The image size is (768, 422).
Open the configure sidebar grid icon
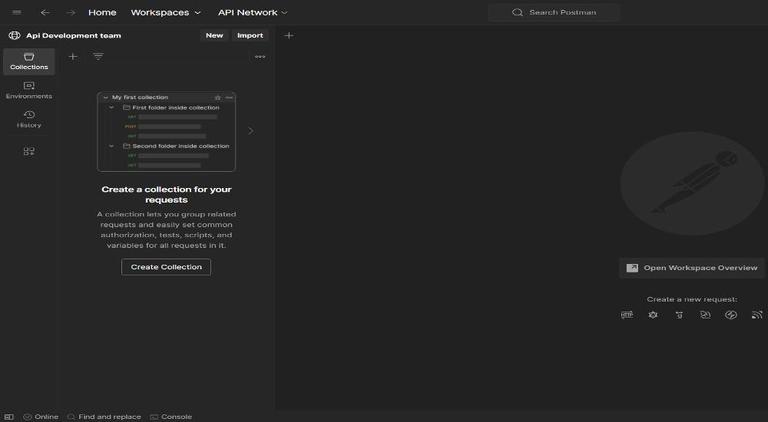[29, 151]
